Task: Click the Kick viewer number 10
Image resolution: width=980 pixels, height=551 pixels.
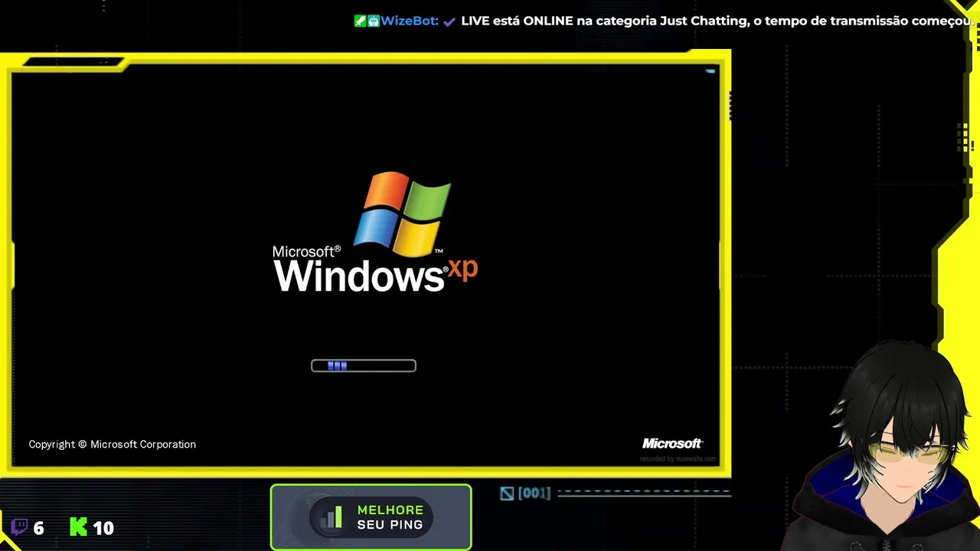Action: pos(103,528)
